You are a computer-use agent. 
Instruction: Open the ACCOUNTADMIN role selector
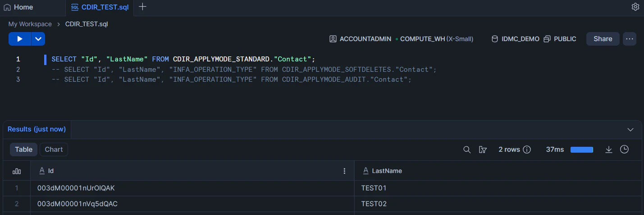click(360, 39)
